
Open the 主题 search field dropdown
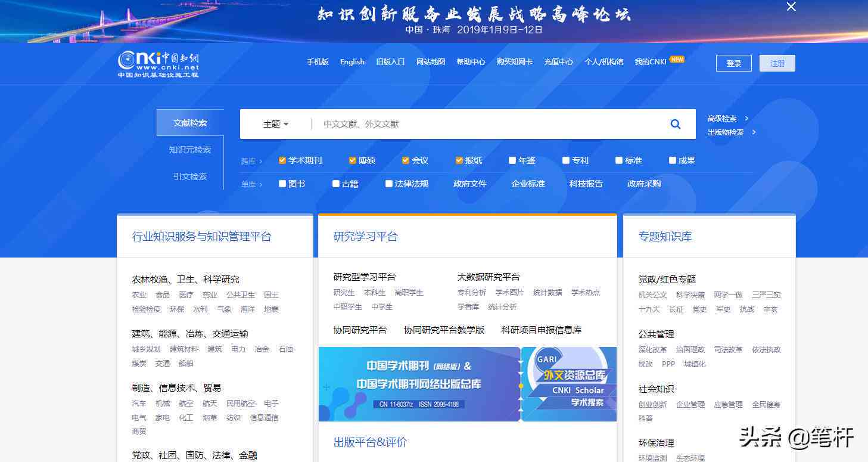[276, 124]
